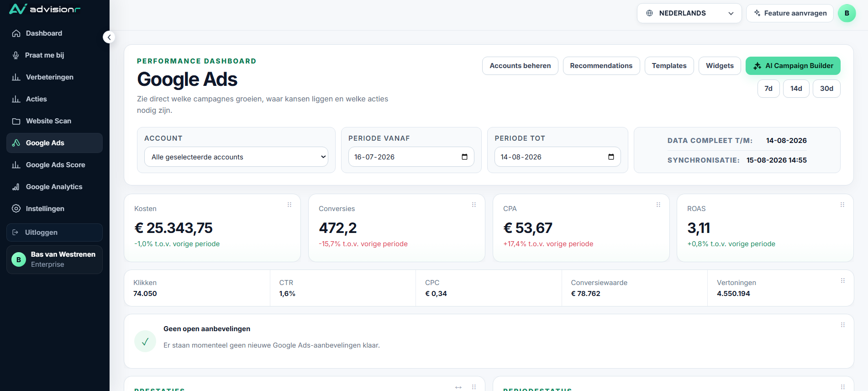Select the 30d period

point(826,89)
